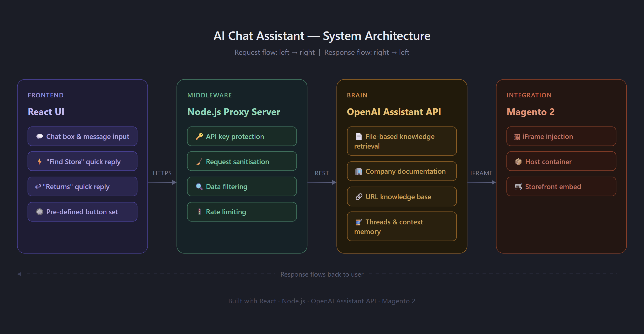Viewport: 644px width, 334px height.
Task: Click the "Node.js Proxy Server" heading
Action: click(234, 112)
